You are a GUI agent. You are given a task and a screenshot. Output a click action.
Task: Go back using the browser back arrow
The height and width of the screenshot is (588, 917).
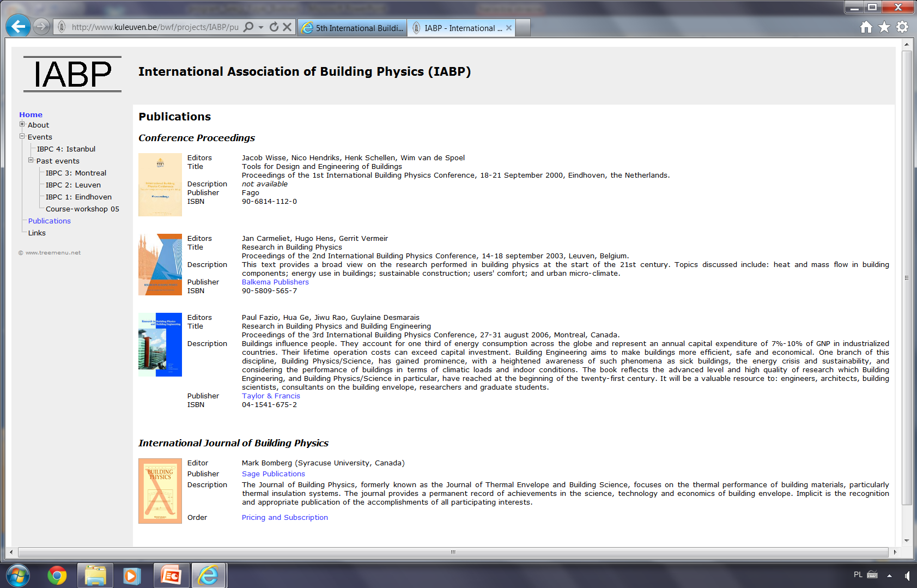click(19, 26)
